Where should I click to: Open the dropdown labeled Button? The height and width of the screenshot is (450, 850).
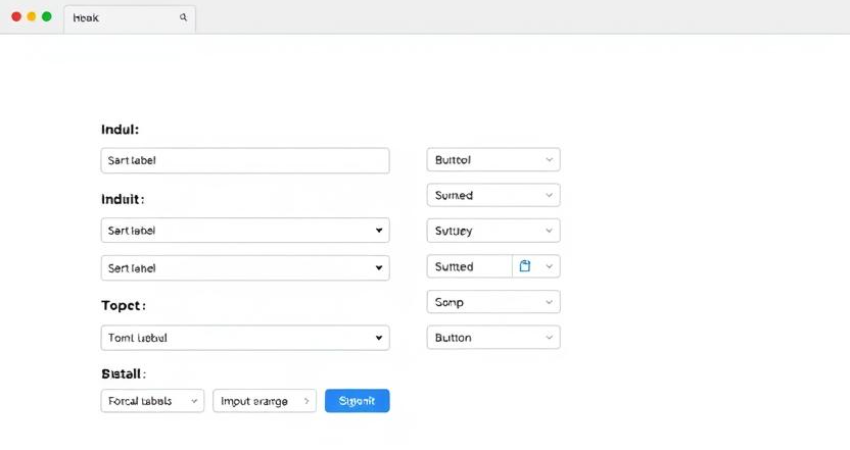click(493, 338)
